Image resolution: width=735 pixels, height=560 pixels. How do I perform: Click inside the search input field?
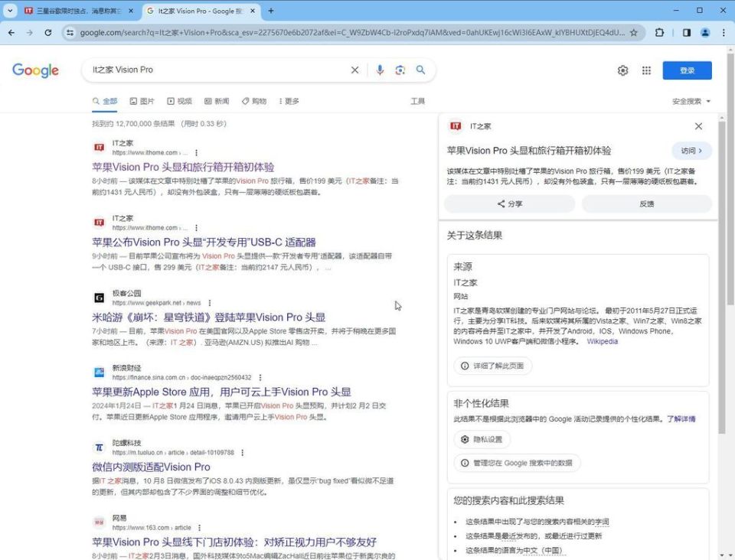click(x=191, y=70)
